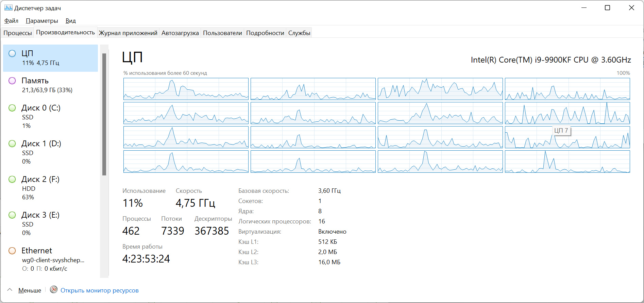Click the base speed value 3,60 ГГц

pyautogui.click(x=329, y=191)
